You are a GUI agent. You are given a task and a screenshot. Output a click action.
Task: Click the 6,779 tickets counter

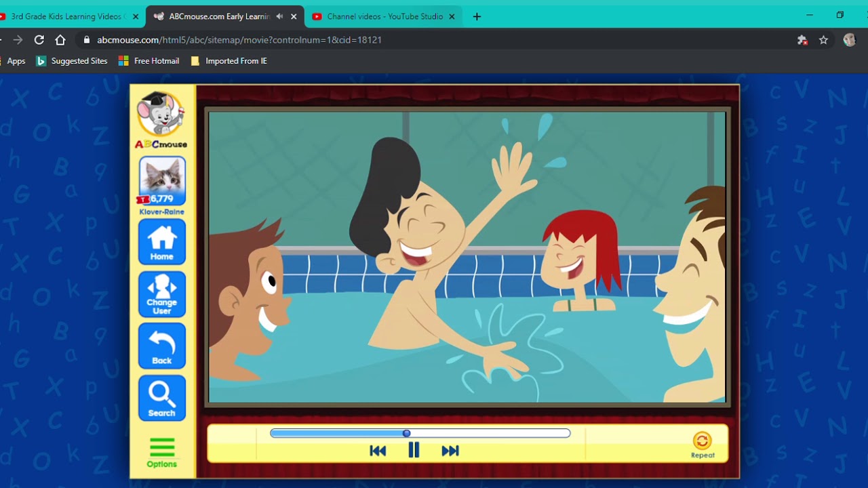pos(156,199)
